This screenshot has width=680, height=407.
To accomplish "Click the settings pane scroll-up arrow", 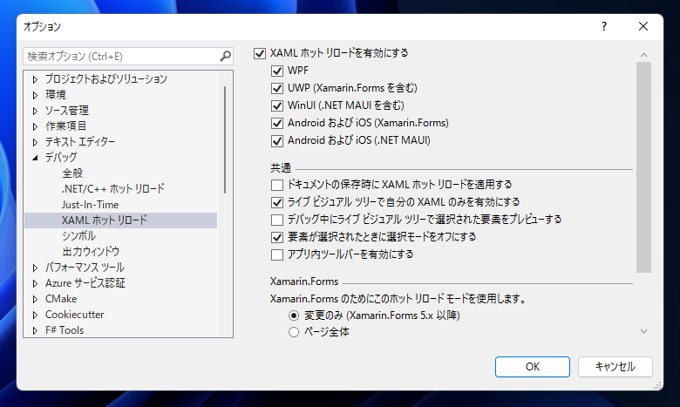I will 644,55.
